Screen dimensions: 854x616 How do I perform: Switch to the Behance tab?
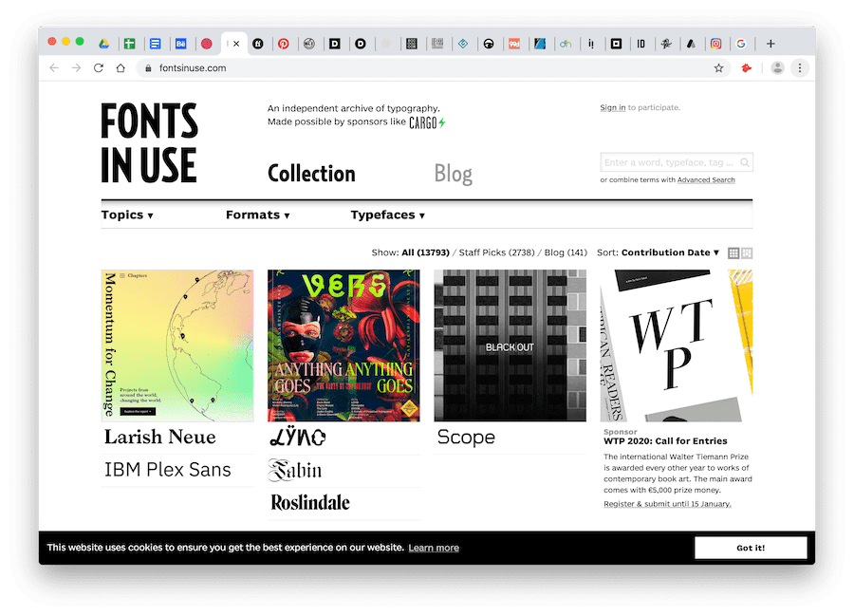tap(181, 44)
